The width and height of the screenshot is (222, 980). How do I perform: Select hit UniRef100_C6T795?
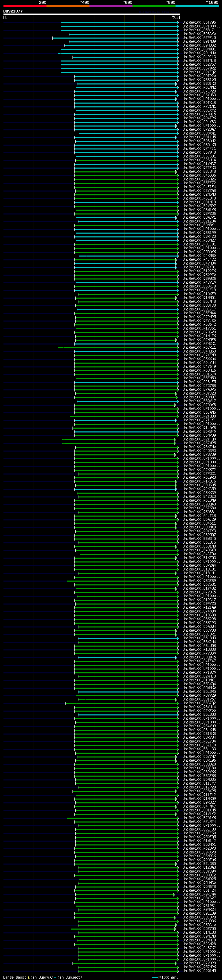tap(199, 23)
